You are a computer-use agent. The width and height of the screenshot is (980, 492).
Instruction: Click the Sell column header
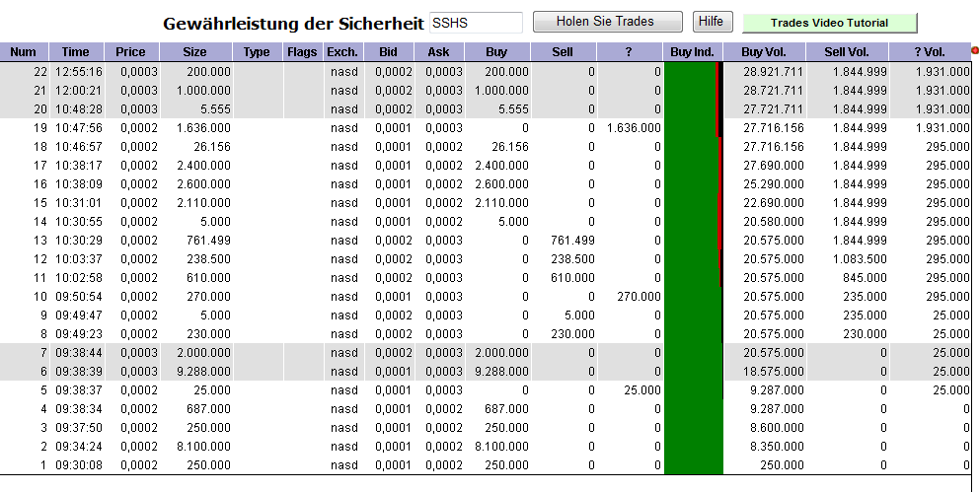563,52
